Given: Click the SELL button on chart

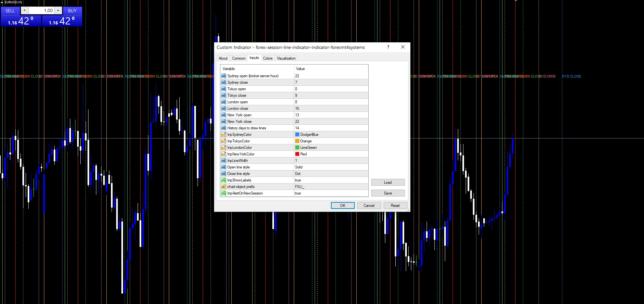Looking at the screenshot, I should click(x=10, y=11).
